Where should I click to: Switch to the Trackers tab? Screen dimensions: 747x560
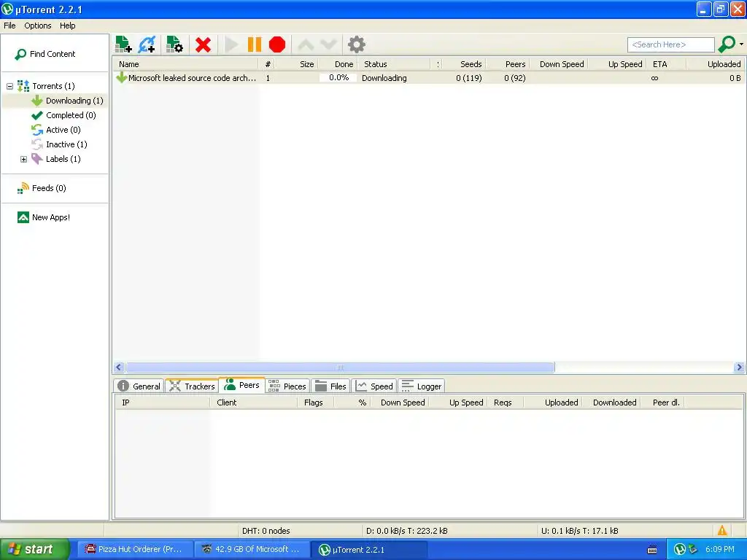[x=192, y=386]
